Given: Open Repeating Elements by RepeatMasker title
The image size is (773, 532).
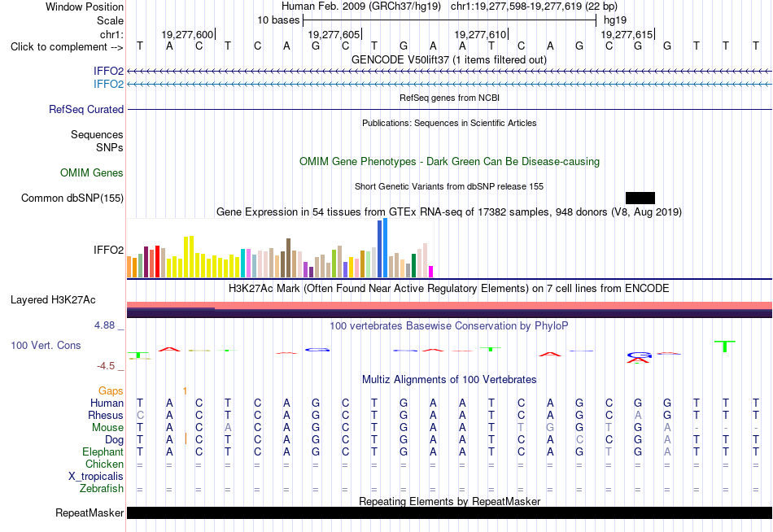Looking at the screenshot, I should (450, 501).
